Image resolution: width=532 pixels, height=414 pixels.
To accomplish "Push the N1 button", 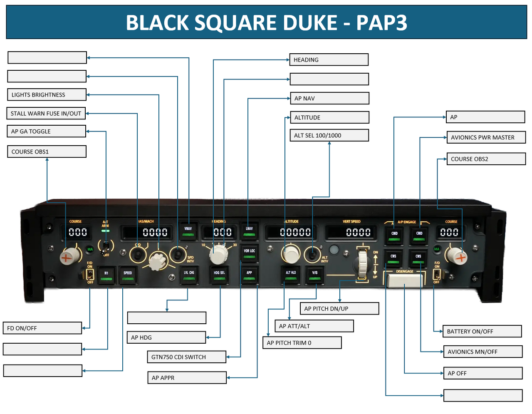I will 106,275.
